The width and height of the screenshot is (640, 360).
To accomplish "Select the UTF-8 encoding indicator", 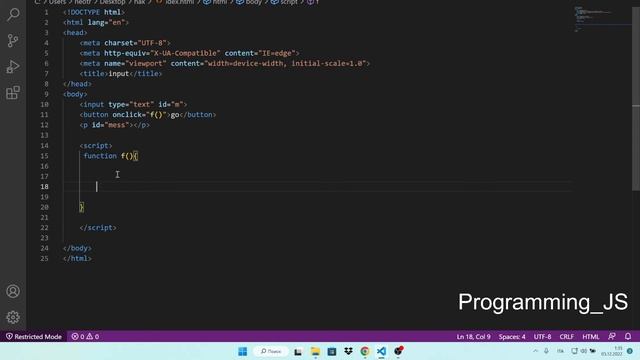I will coord(542,337).
